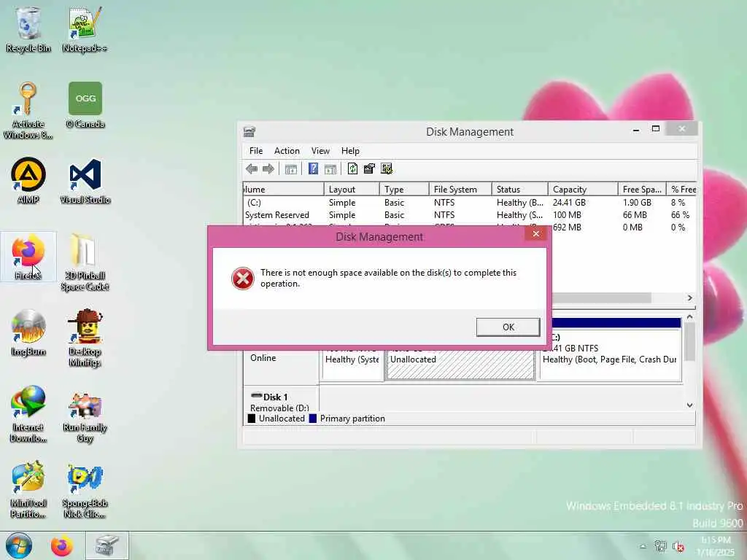Open the View menu in Disk Management
Image resolution: width=747 pixels, height=560 pixels.
tap(320, 151)
